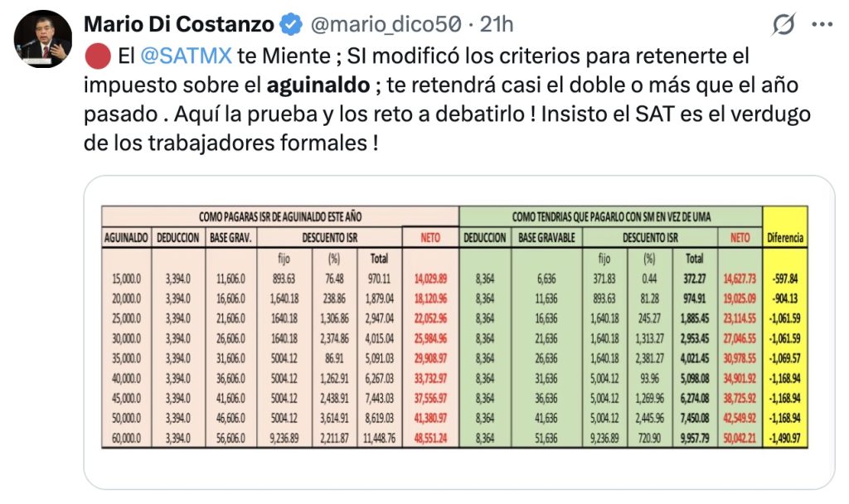Click the DESCUENTO ISR header cell
Viewport: 849px width, 504px height.
point(332,236)
